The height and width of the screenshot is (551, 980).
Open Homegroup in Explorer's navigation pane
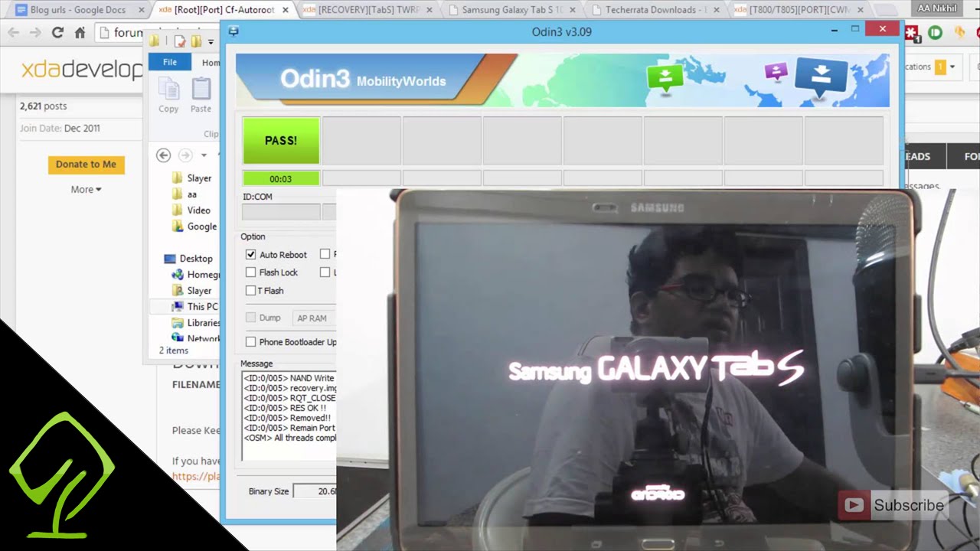coord(196,274)
